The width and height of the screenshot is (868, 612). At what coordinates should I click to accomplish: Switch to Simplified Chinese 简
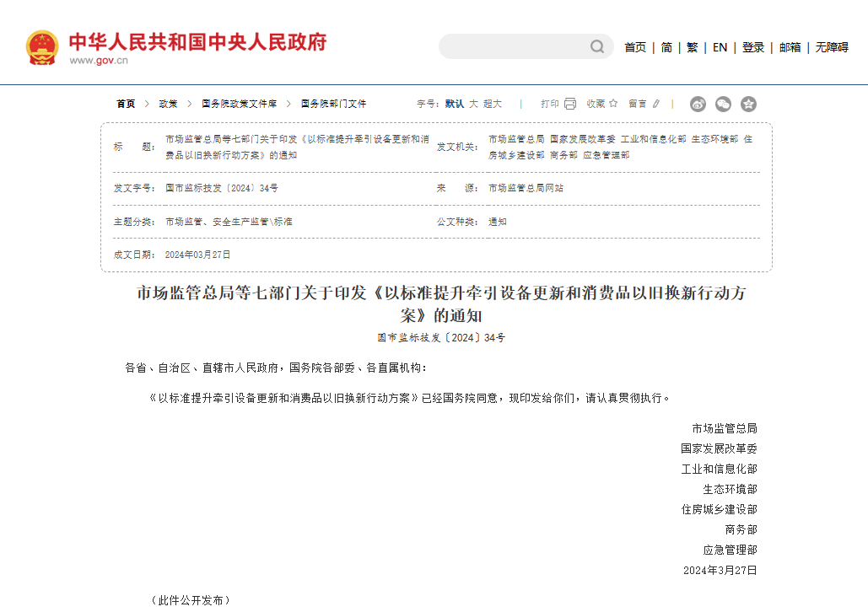point(666,47)
